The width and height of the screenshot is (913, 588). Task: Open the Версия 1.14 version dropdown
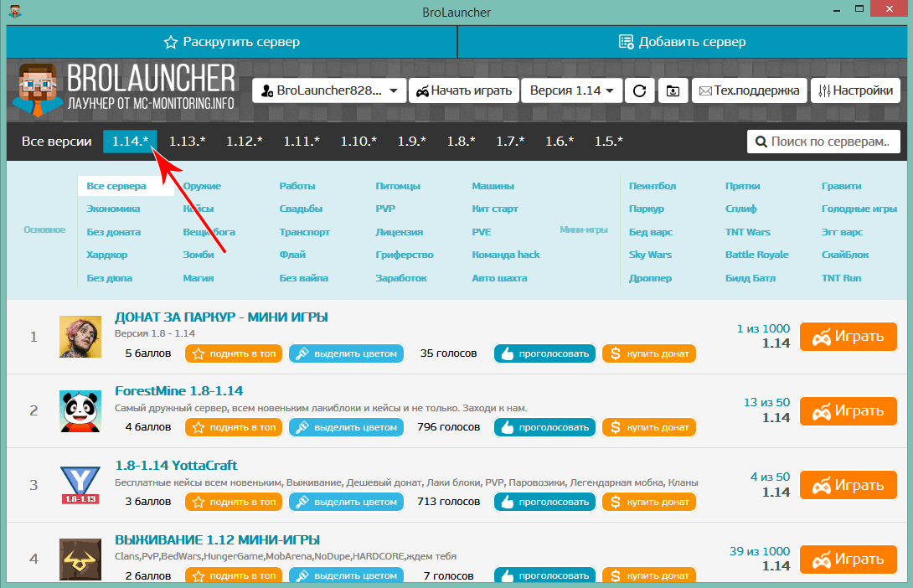570,90
